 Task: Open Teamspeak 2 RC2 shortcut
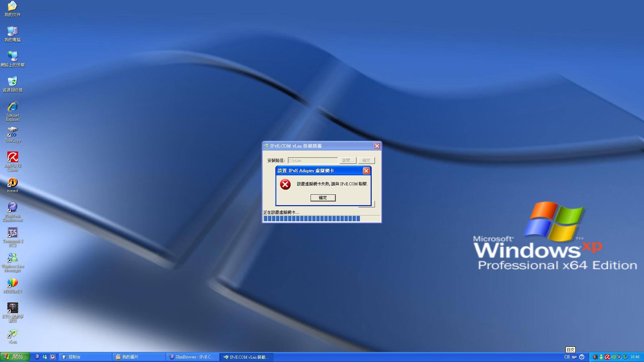12,233
